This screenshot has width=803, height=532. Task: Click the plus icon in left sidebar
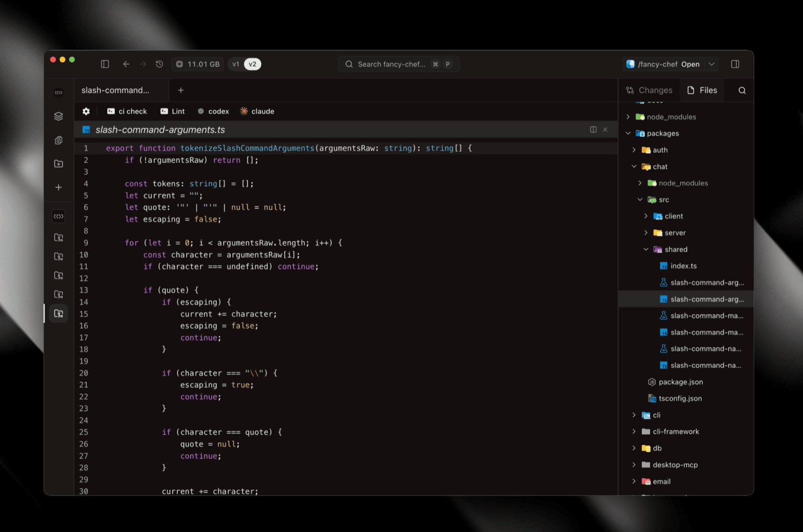(59, 187)
